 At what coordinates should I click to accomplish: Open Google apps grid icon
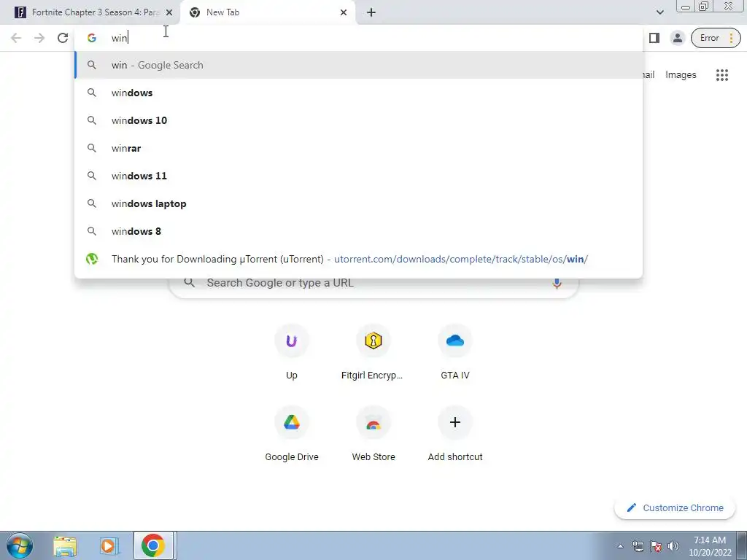point(721,75)
